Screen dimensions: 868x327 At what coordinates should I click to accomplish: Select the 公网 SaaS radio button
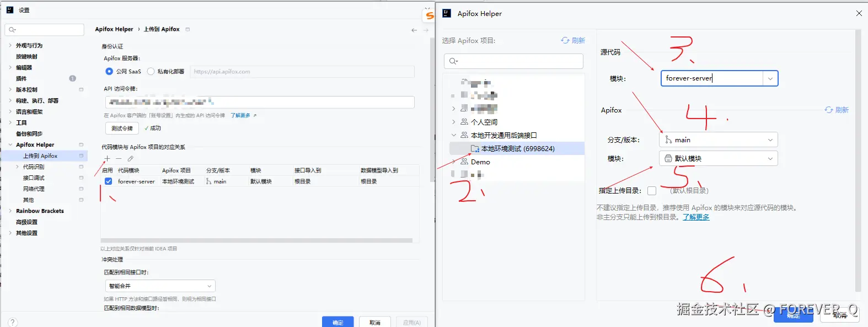coord(109,71)
